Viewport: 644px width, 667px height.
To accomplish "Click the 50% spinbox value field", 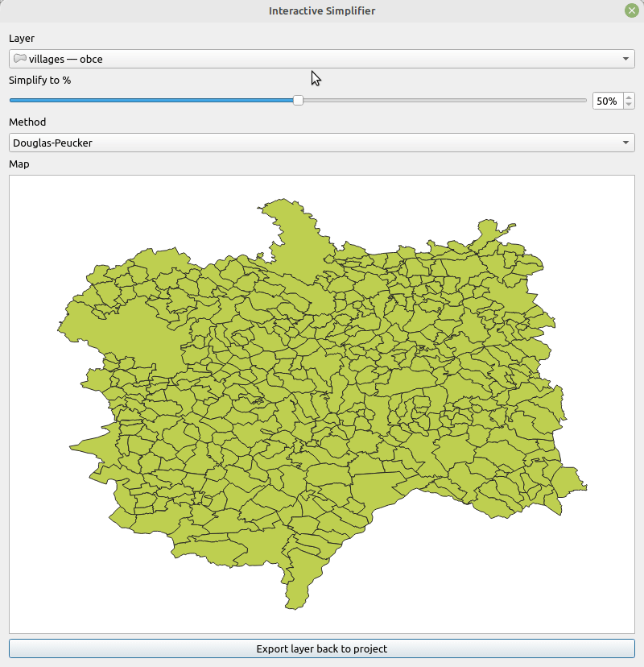I will coord(608,101).
